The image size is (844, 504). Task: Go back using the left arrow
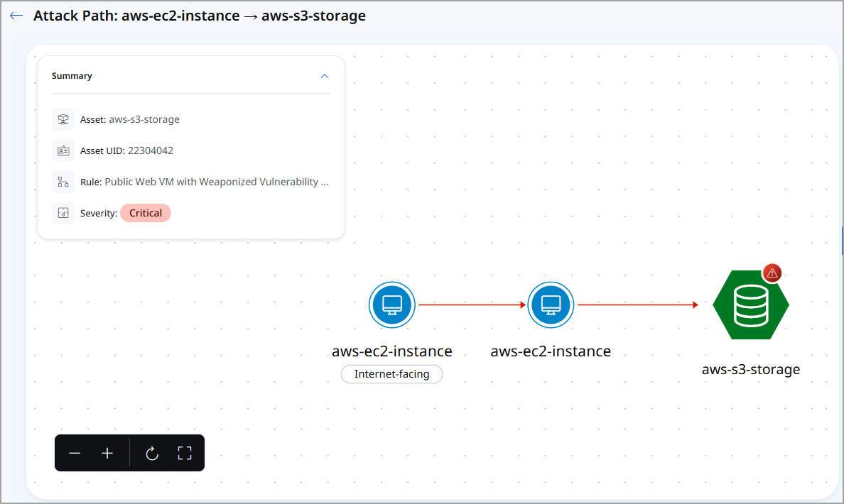(x=16, y=16)
